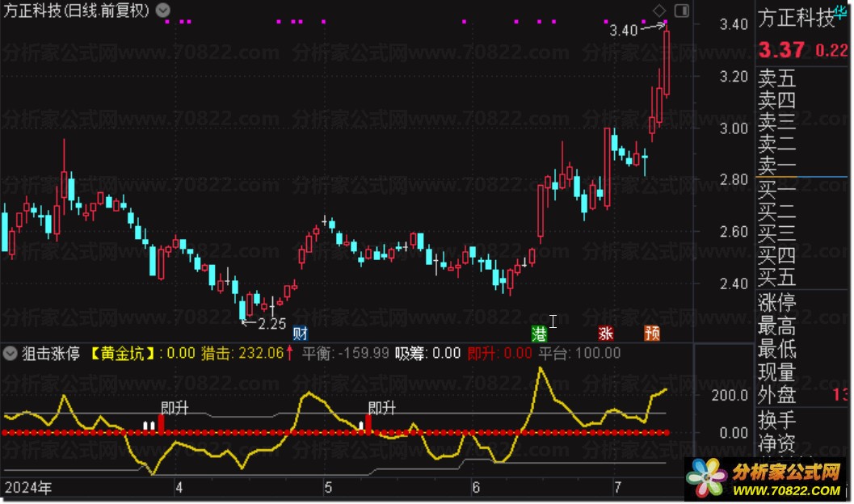Click the green 港 event marker
The image size is (854, 504).
point(539,333)
